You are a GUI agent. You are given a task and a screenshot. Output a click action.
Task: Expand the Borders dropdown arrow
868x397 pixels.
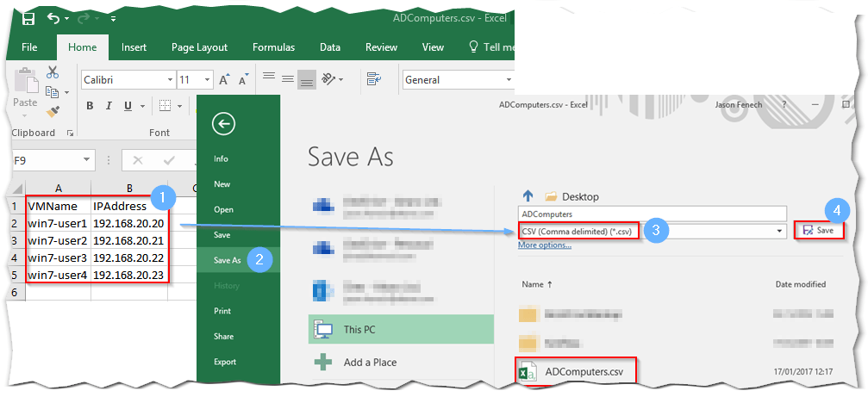179,106
